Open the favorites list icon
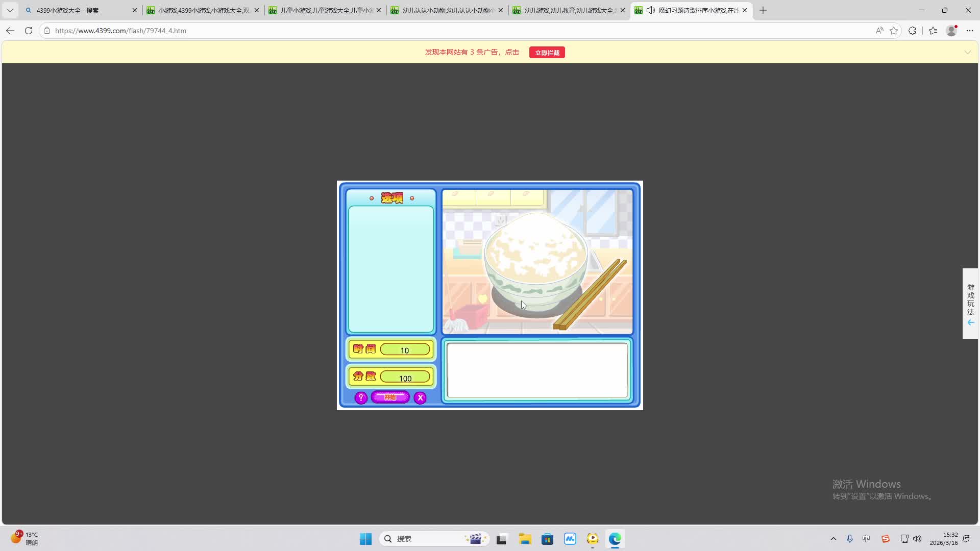 coord(933,31)
